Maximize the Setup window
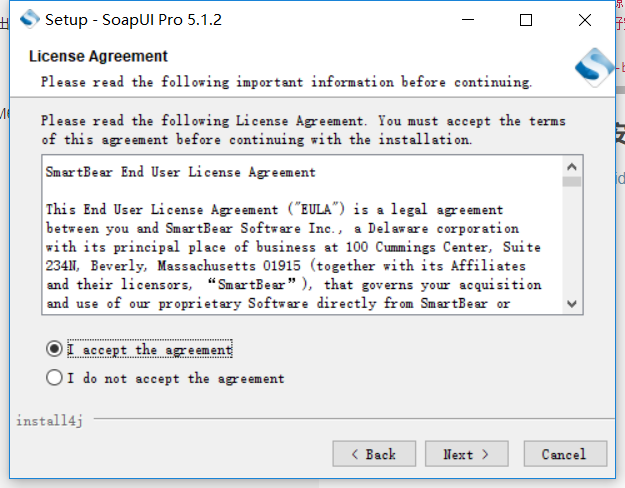The image size is (625, 488). coord(526,19)
